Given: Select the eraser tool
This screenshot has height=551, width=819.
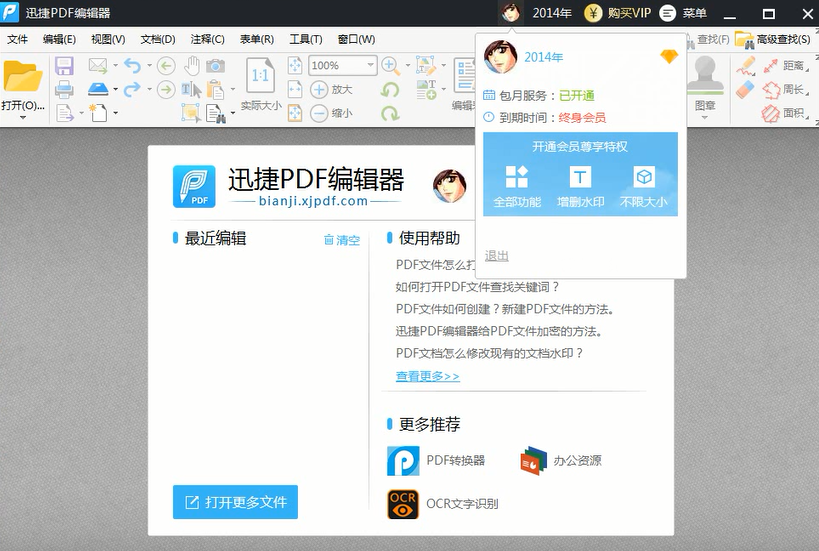Looking at the screenshot, I should click(746, 89).
